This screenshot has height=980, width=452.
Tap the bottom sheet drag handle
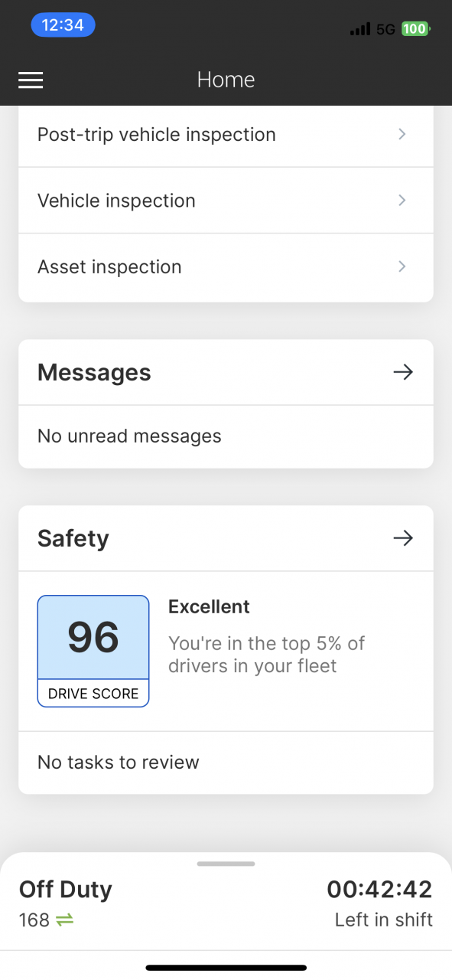click(226, 864)
